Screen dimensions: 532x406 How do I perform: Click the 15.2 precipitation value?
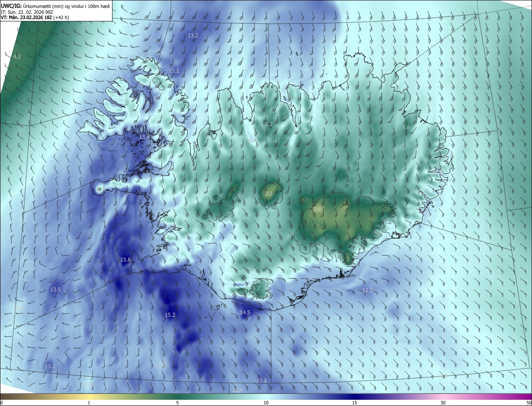pos(170,315)
